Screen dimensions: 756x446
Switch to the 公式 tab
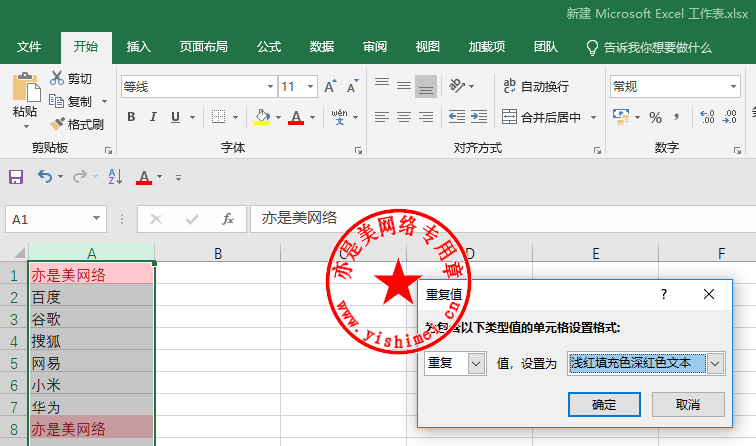tap(269, 47)
